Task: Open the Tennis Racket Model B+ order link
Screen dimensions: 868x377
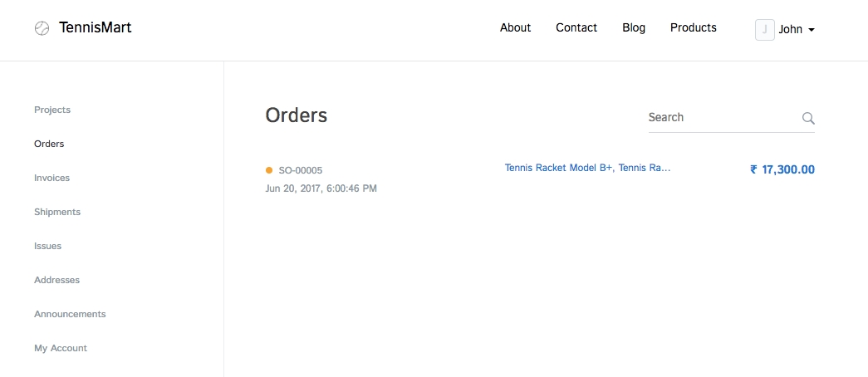Action: [x=587, y=168]
